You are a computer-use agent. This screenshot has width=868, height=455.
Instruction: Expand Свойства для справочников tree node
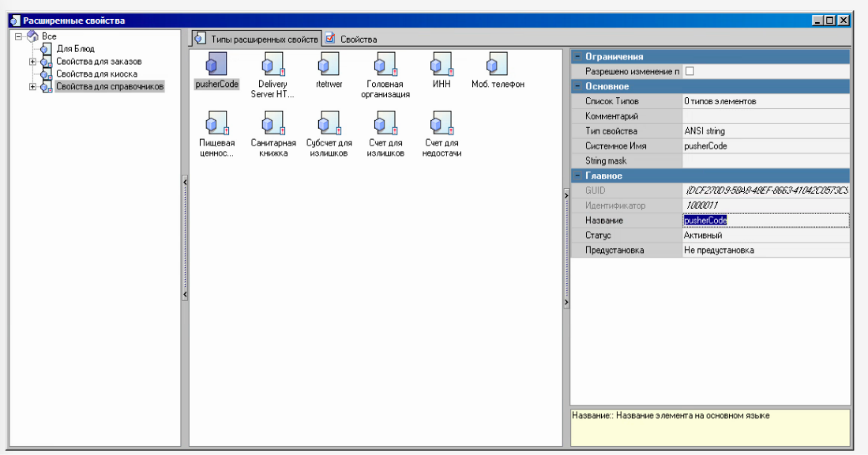coord(33,86)
